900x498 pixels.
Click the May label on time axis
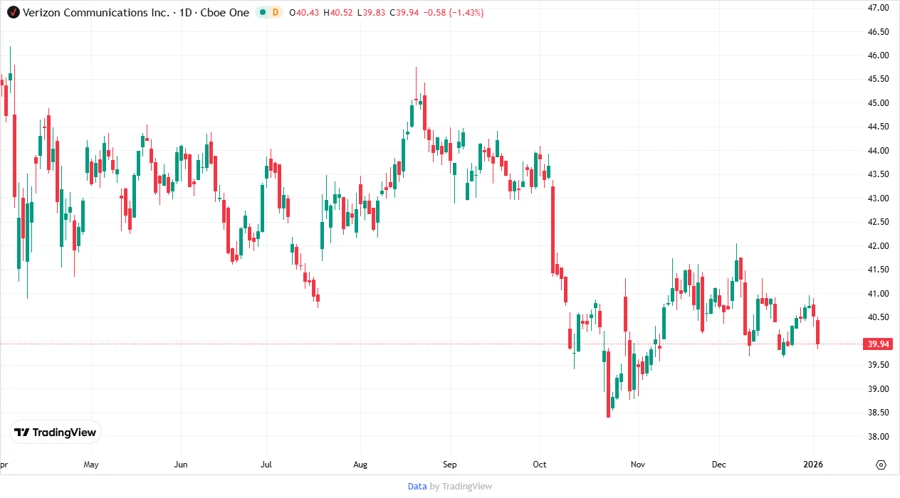[x=91, y=464]
